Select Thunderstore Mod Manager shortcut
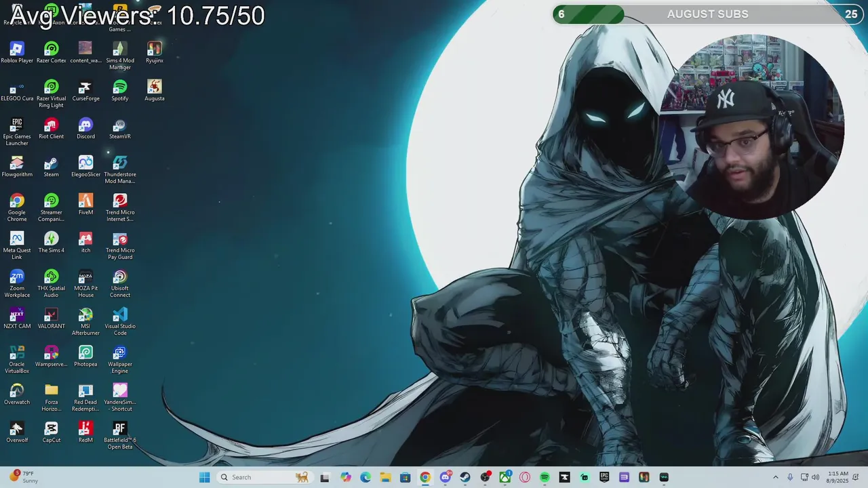The width and height of the screenshot is (868, 488). tap(119, 169)
